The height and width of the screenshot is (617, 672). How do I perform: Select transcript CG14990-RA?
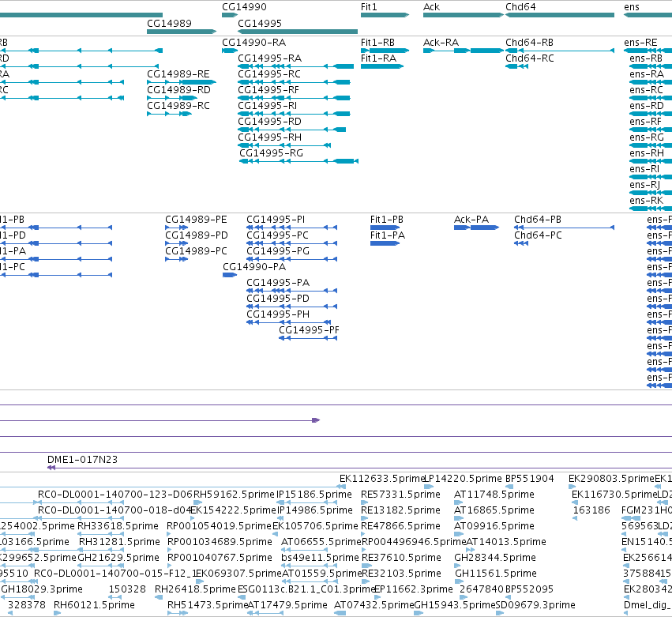(x=230, y=51)
